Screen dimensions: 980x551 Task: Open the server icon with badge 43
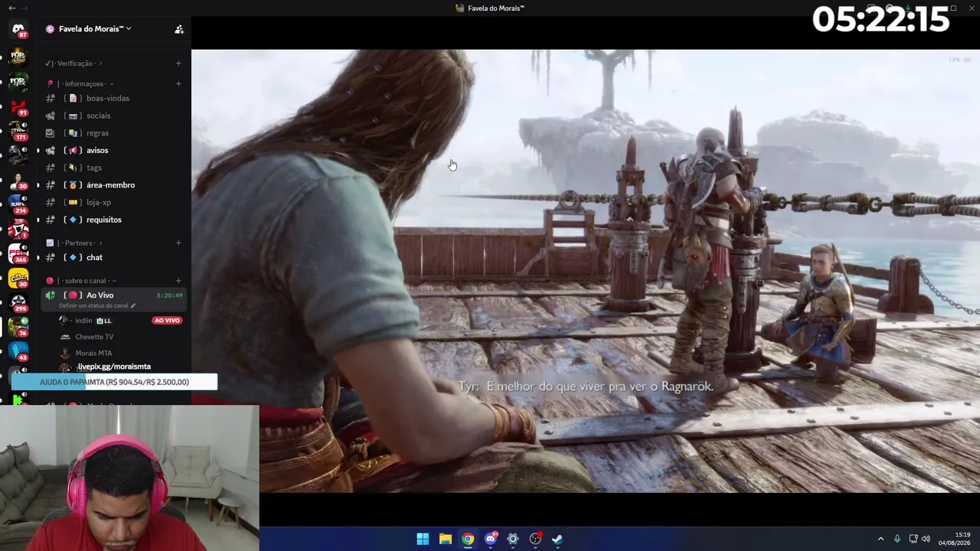coord(18,351)
